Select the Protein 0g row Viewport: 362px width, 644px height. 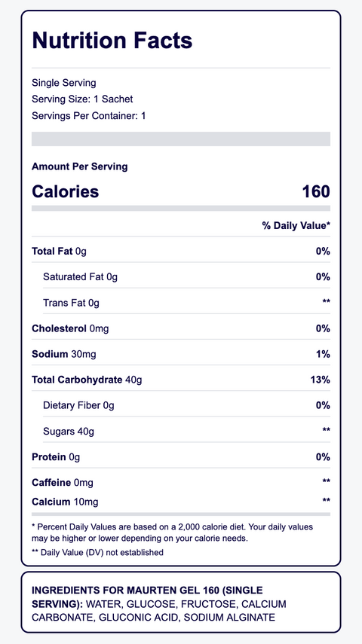pos(181,457)
